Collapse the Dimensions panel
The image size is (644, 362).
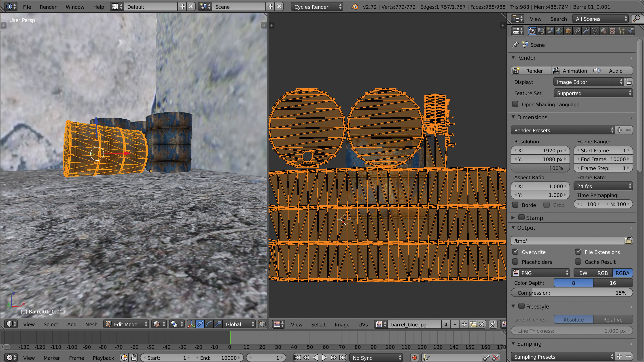coord(513,117)
